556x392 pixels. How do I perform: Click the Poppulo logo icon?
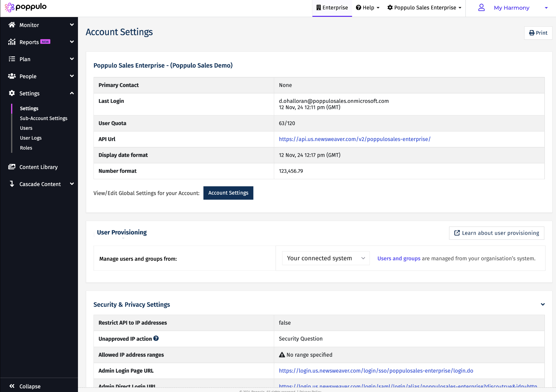(x=9, y=7)
